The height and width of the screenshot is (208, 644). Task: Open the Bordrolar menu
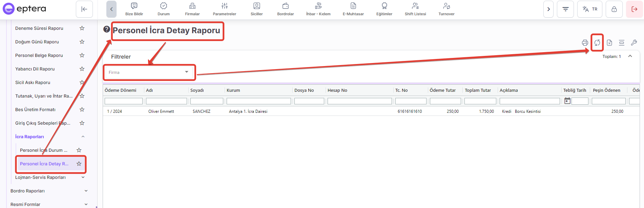[x=285, y=9]
